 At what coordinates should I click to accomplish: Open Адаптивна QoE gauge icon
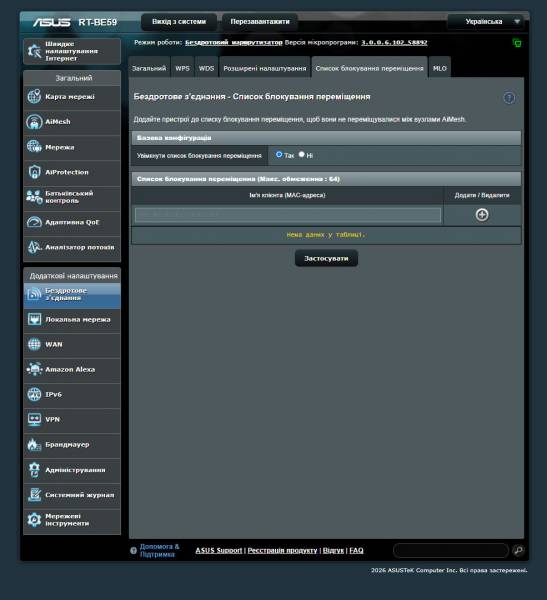[34, 222]
